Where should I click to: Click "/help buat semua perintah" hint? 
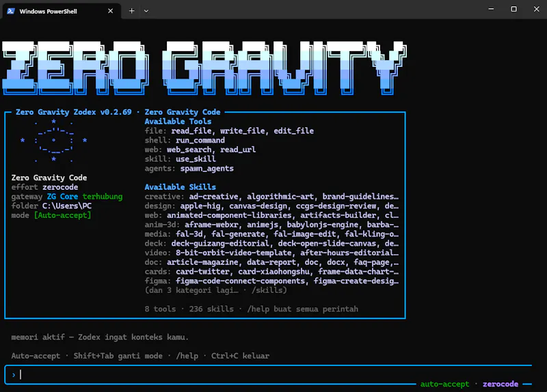point(302,309)
